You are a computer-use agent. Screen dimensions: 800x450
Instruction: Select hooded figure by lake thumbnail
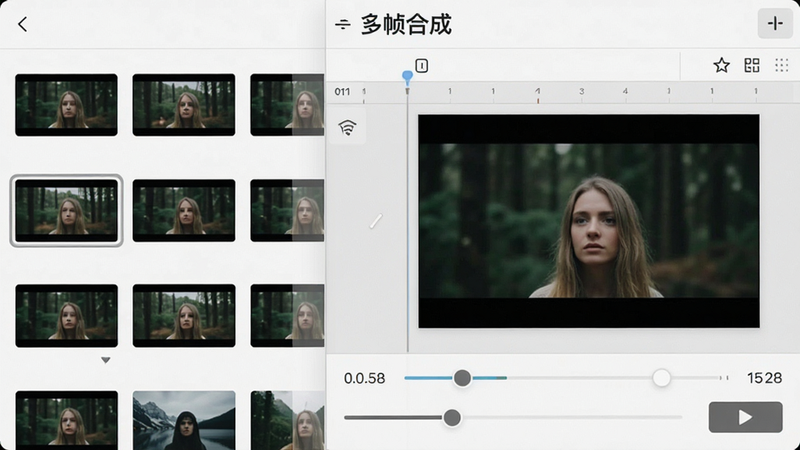184,420
